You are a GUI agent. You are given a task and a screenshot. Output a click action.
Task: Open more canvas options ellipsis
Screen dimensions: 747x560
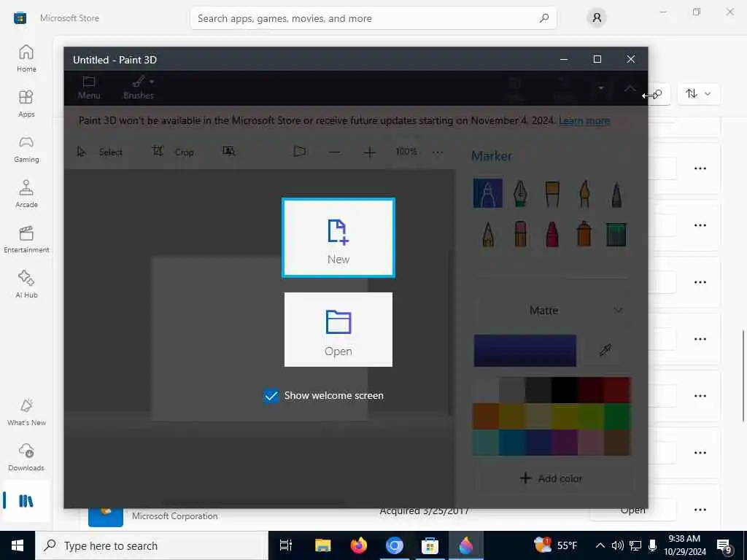(x=438, y=152)
